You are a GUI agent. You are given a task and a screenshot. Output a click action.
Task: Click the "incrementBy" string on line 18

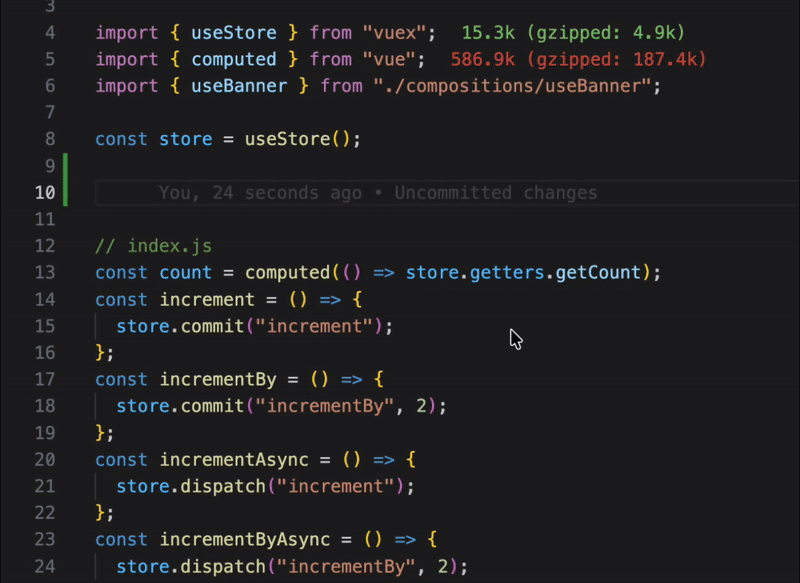click(x=324, y=407)
